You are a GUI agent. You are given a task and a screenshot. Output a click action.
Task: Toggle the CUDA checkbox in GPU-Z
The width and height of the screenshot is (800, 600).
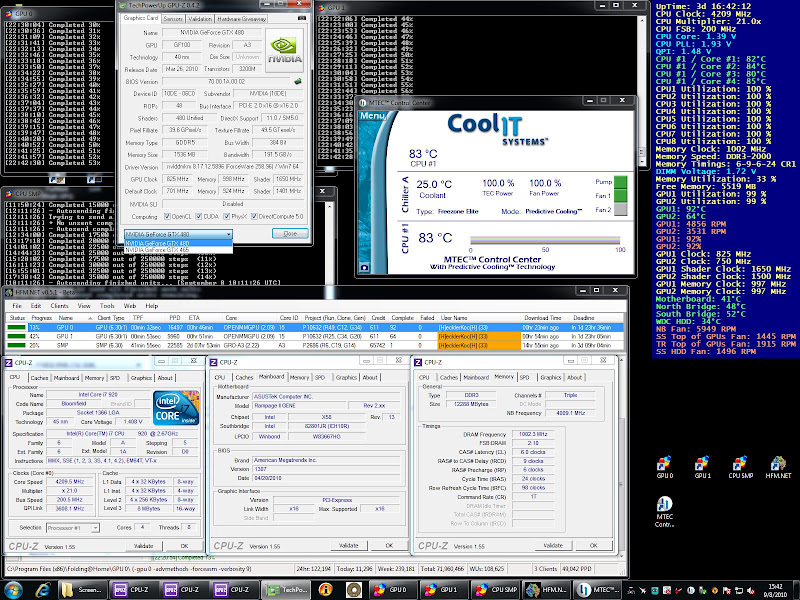pyautogui.click(x=199, y=216)
